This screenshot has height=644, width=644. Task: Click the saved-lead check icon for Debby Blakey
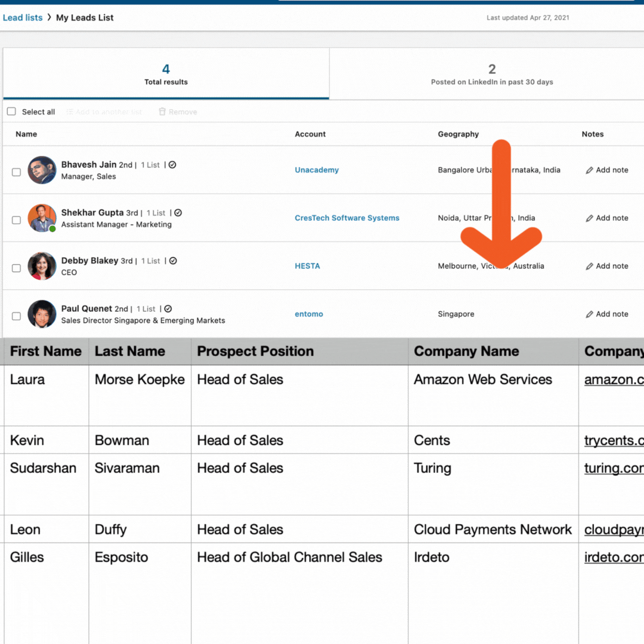[173, 261]
